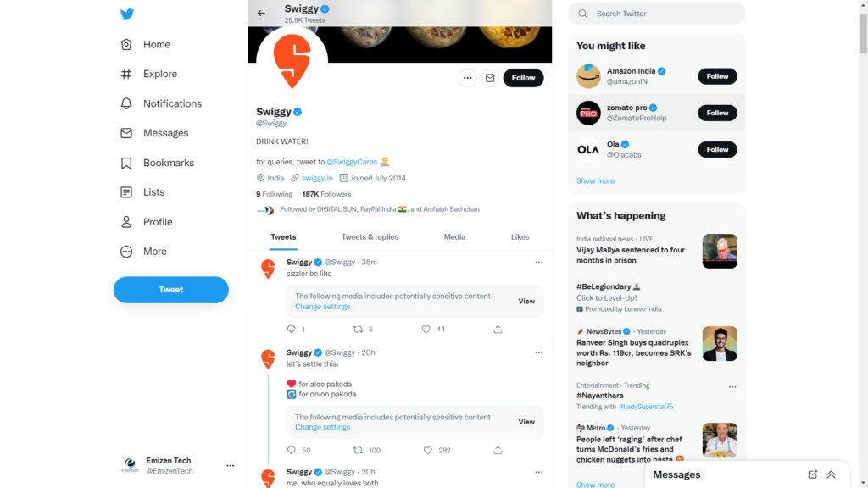This screenshot has width=868, height=488.
Task: Open the Explore page
Action: [157, 74]
